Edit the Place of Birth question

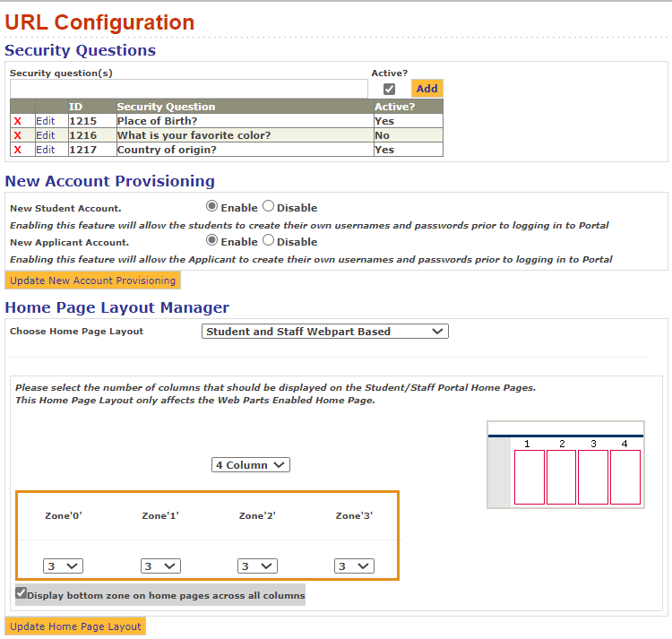tap(45, 121)
